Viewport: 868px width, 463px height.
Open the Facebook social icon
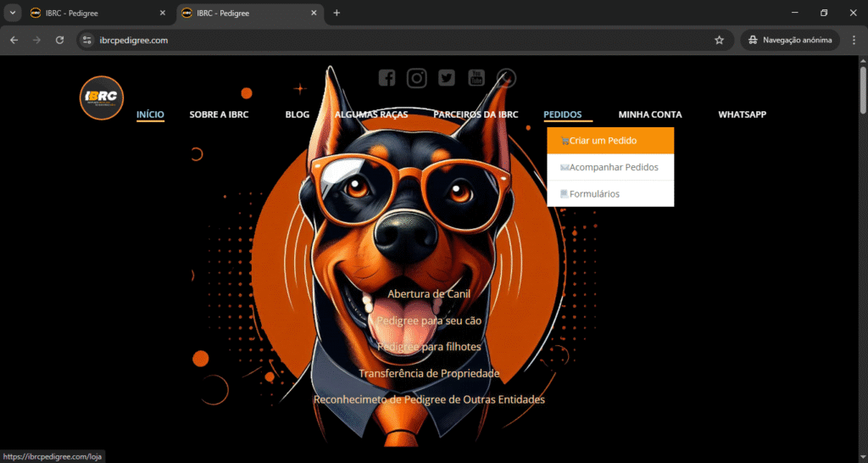click(387, 78)
